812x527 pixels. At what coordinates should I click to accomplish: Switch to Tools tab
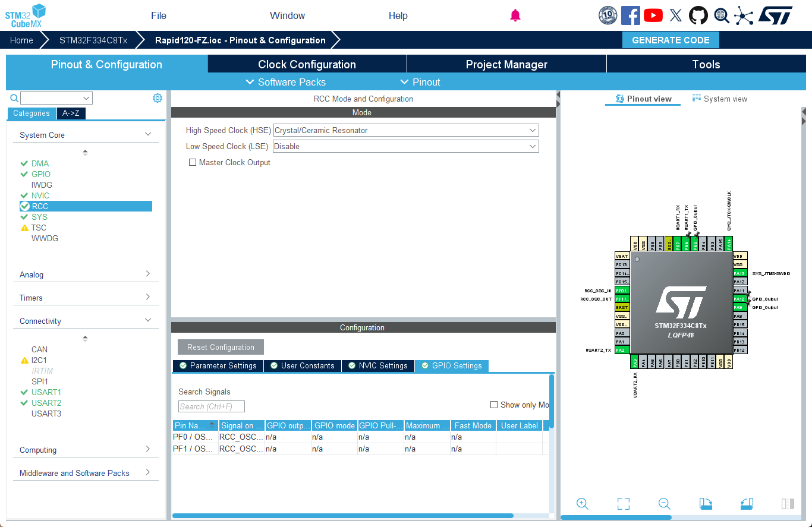(x=706, y=64)
